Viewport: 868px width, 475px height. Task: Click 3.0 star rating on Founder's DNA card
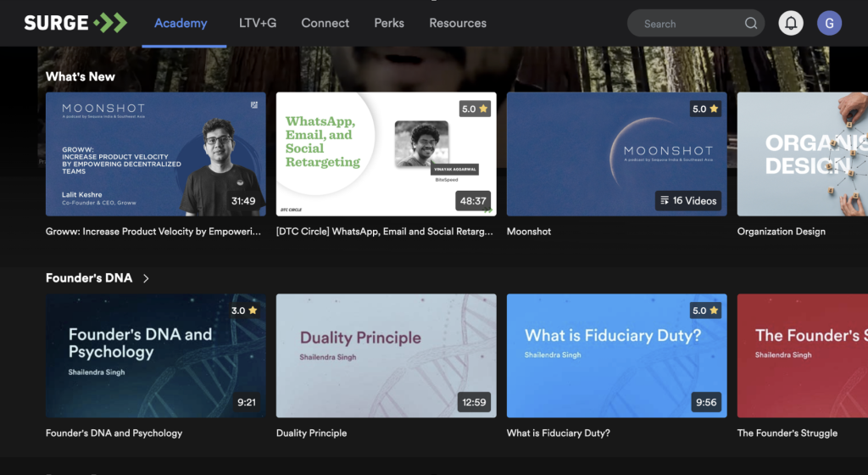(244, 310)
